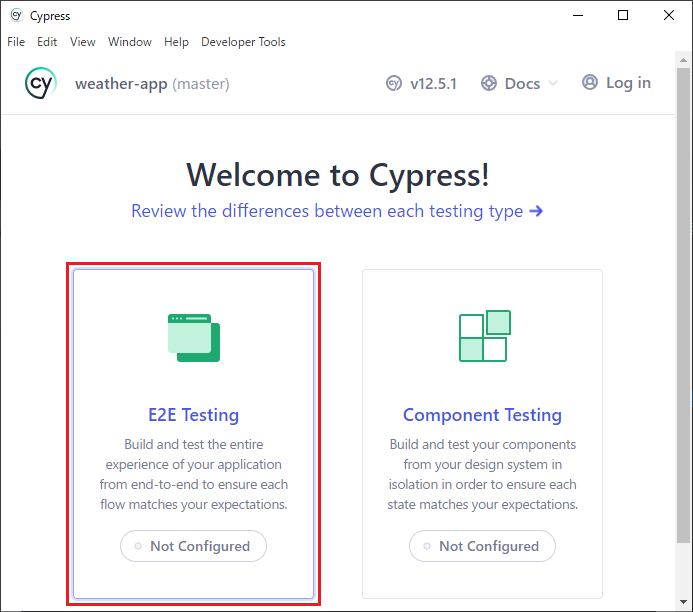Close the Cypress window
693x612 pixels.
pyautogui.click(x=669, y=15)
